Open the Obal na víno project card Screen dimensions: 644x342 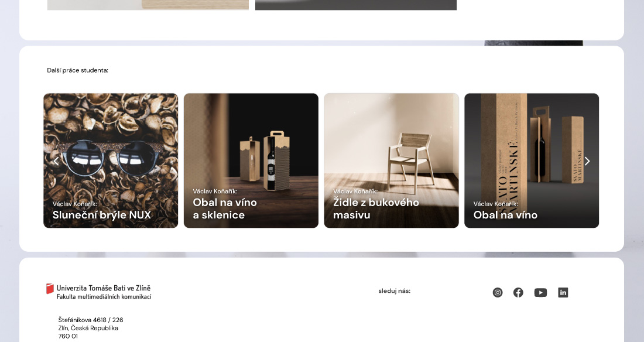pos(532,160)
